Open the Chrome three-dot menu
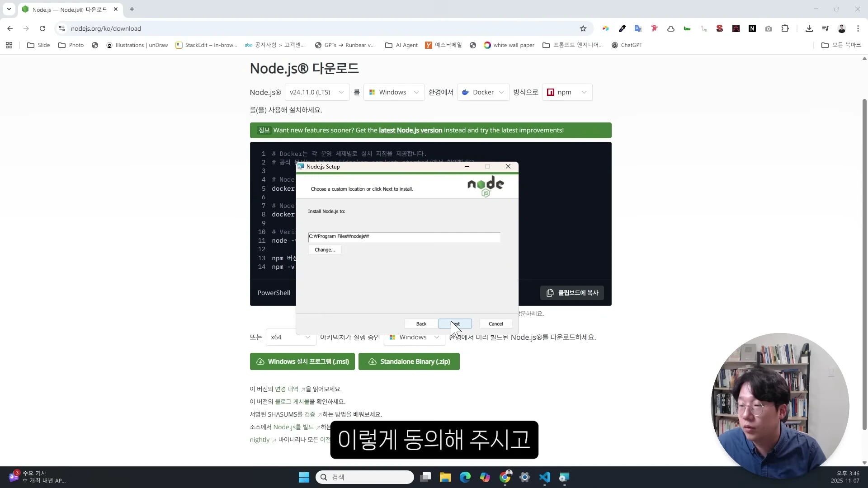The image size is (868, 488). click(858, 28)
